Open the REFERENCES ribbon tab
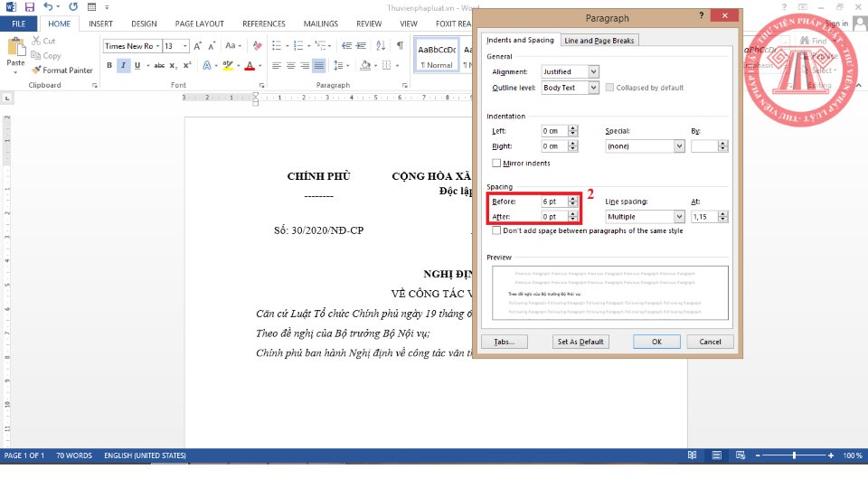Viewport: 868px width, 488px height. point(263,23)
